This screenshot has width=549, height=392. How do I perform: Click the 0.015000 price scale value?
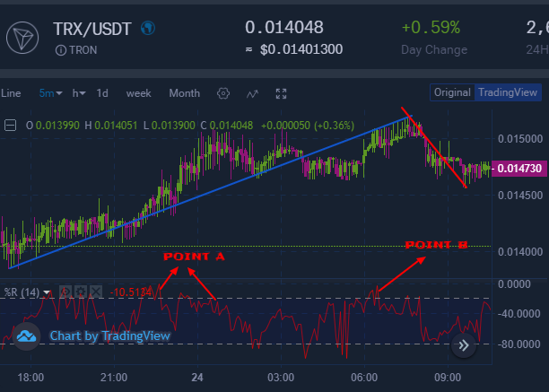(x=520, y=139)
